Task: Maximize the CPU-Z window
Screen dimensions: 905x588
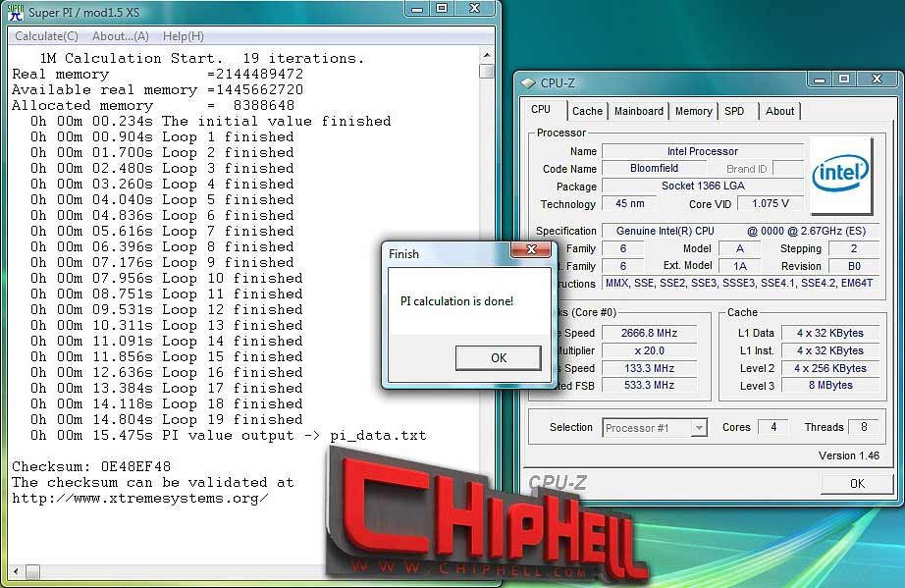Action: 844,80
